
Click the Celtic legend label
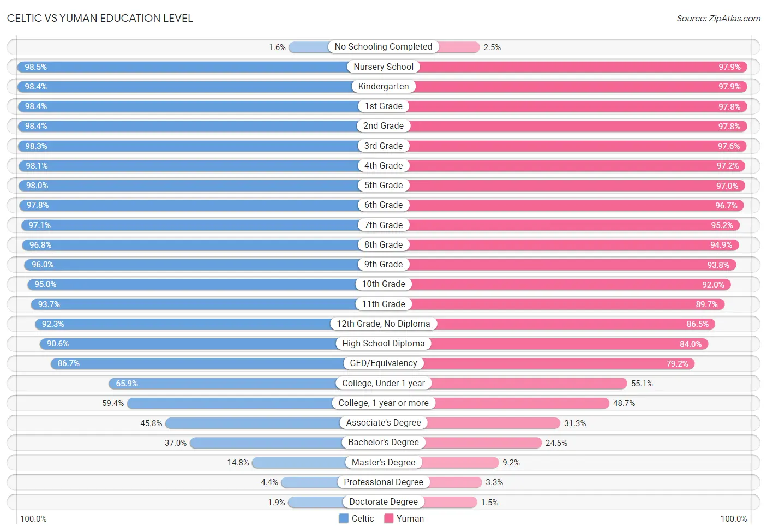(x=363, y=518)
